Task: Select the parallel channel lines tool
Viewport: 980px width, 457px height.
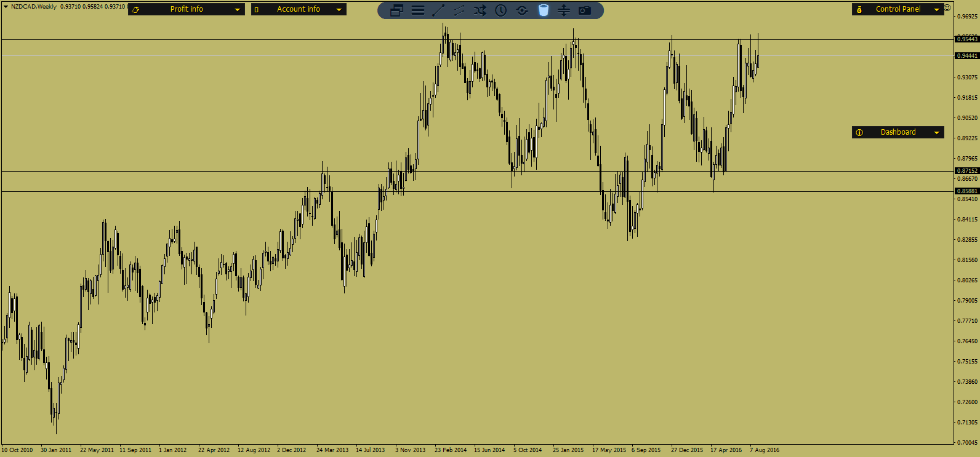Action: [x=459, y=10]
